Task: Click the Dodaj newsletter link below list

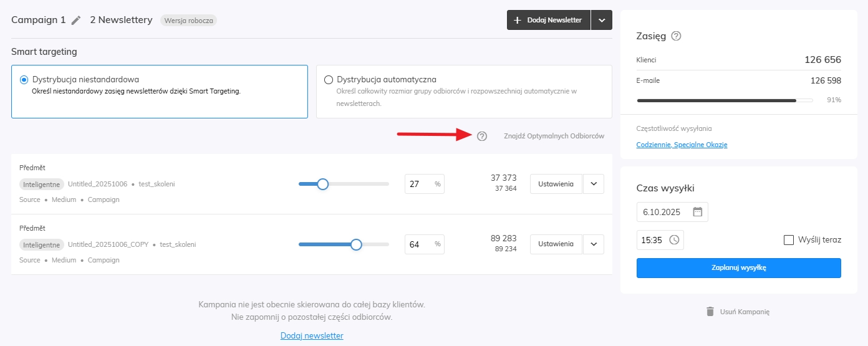Action: 312,335
